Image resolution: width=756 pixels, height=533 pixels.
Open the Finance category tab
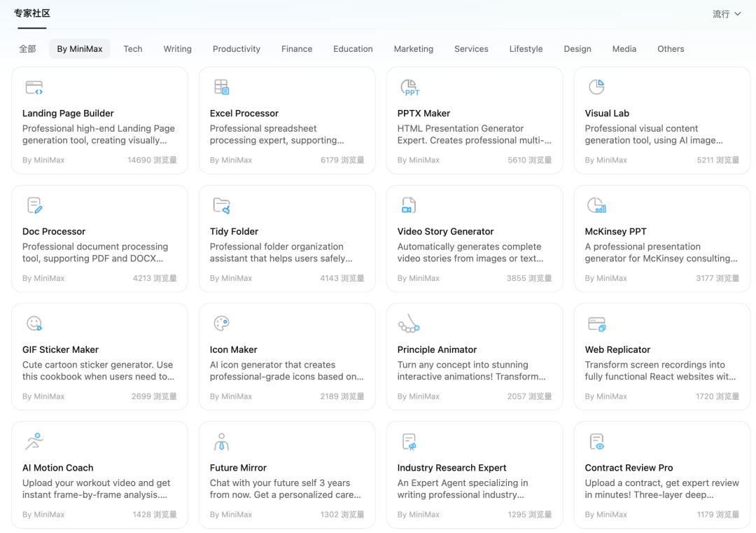tap(297, 49)
